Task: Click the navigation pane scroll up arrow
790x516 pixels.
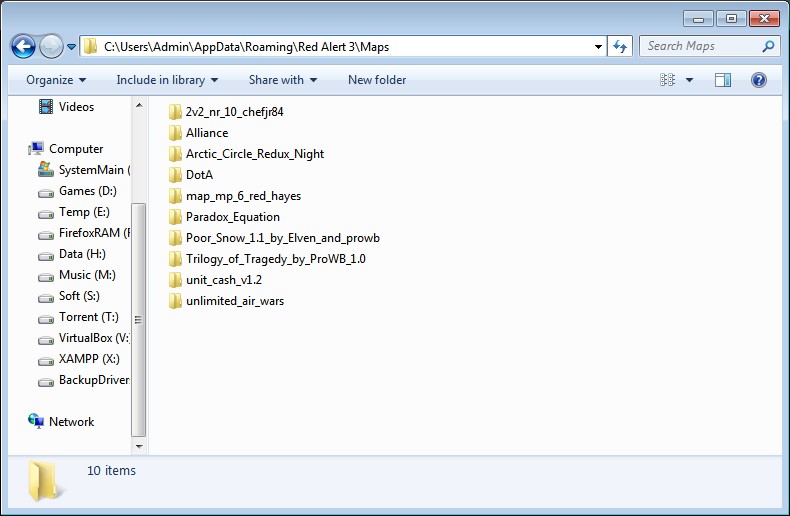Action: click(x=139, y=105)
